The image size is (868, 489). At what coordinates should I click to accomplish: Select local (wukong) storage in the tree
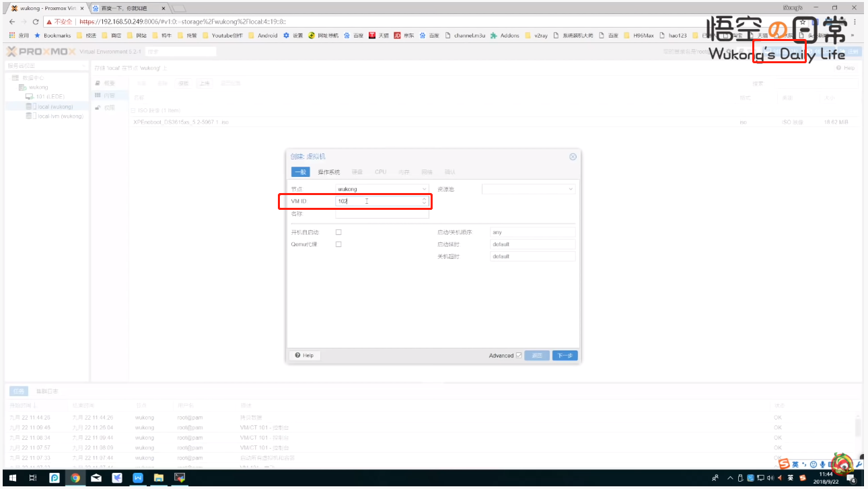(49, 106)
